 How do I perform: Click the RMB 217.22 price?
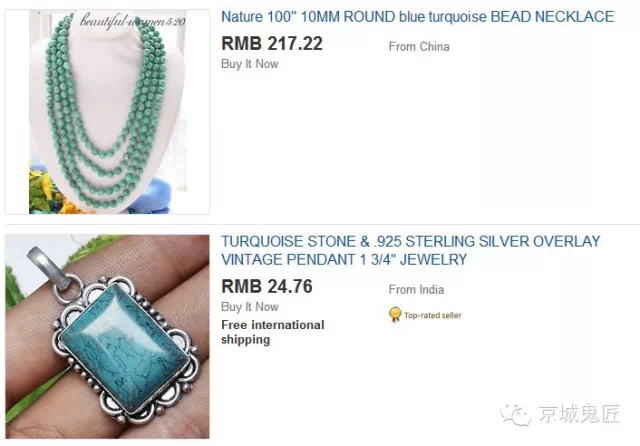pyautogui.click(x=272, y=43)
